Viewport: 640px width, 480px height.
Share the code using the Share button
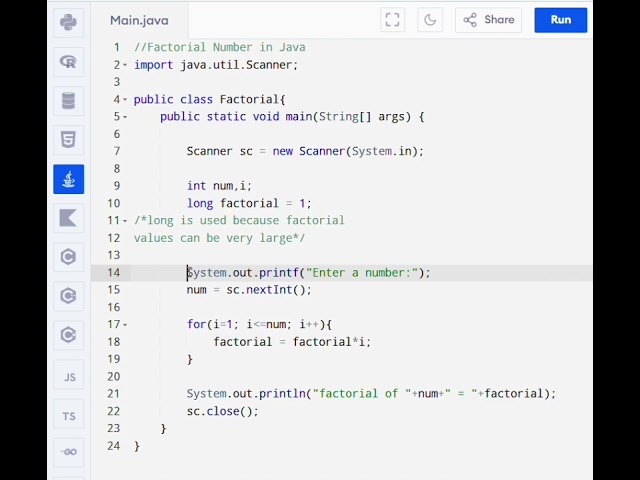click(x=489, y=20)
